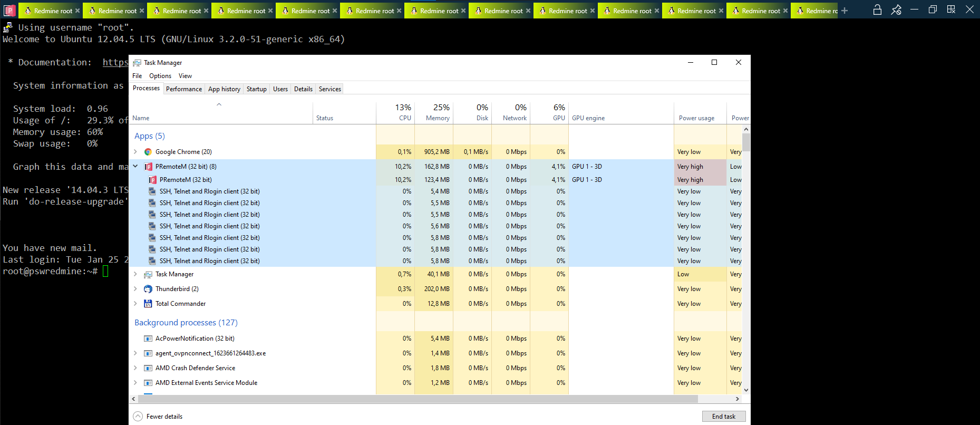Image resolution: width=980 pixels, height=425 pixels.
Task: Click the Thunderbird process icon
Action: click(x=148, y=289)
